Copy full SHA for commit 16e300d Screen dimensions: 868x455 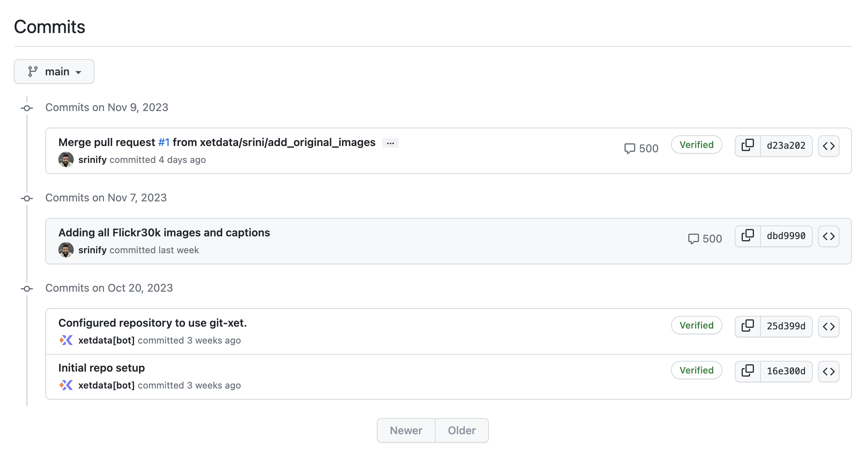747,371
